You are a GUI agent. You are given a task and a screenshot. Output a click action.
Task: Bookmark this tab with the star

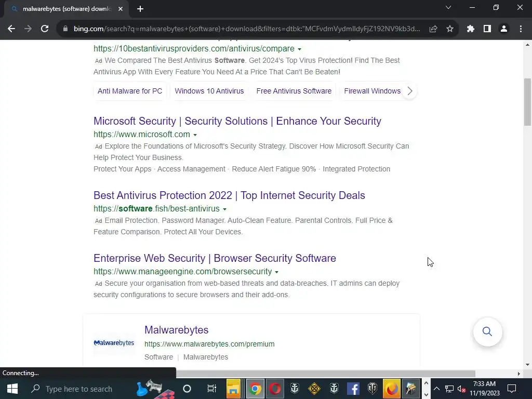pos(450,29)
